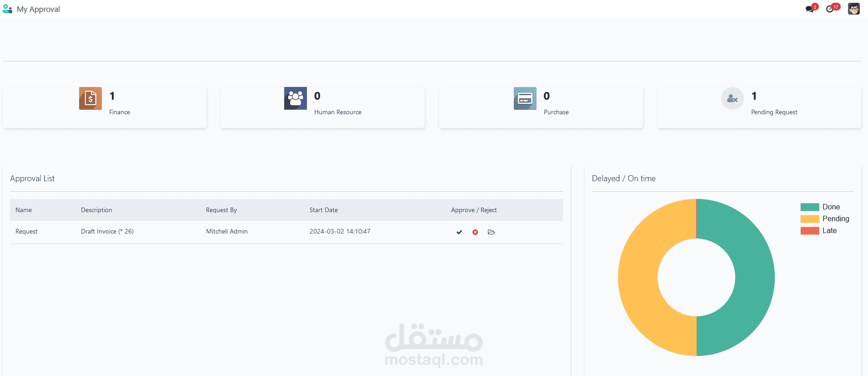
Task: Open the Pending Request label
Action: (774, 112)
